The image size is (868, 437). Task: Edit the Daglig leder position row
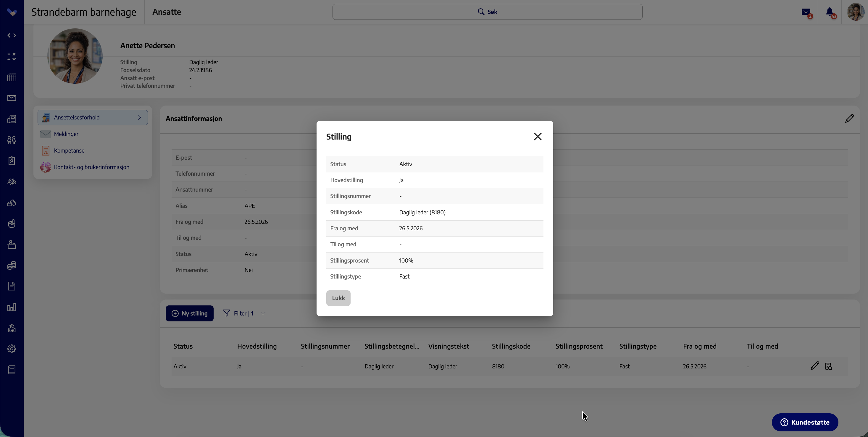point(815,366)
